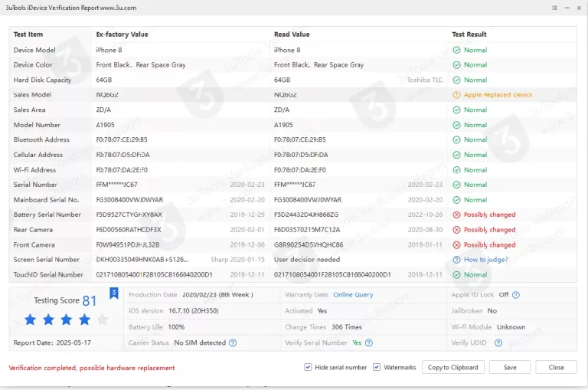Click the Test Result column header

tap(469, 34)
